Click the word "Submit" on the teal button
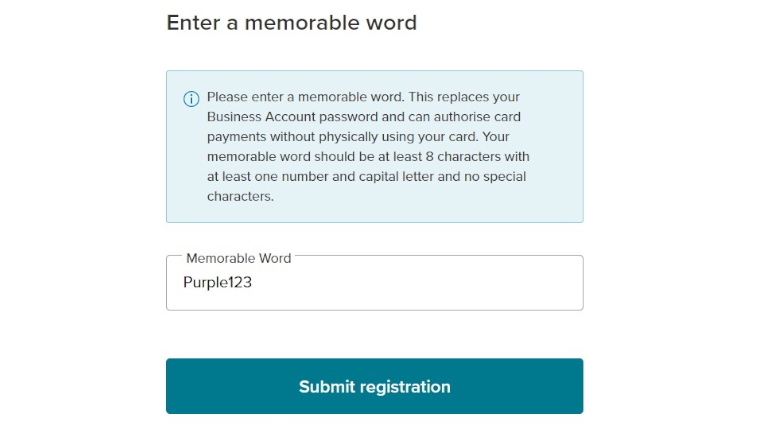 pos(327,386)
